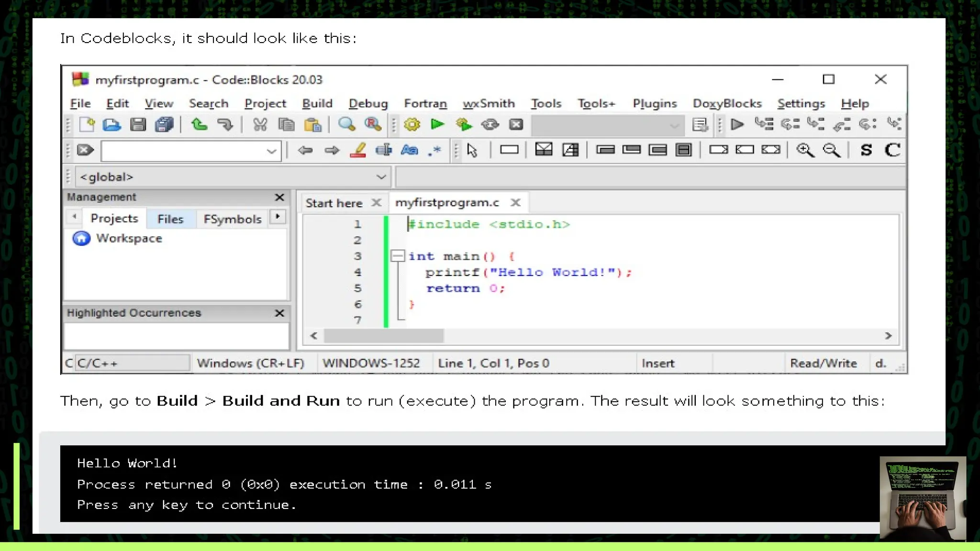Image resolution: width=980 pixels, height=551 pixels.
Task: Click the Undo arrow icon
Action: (199, 124)
